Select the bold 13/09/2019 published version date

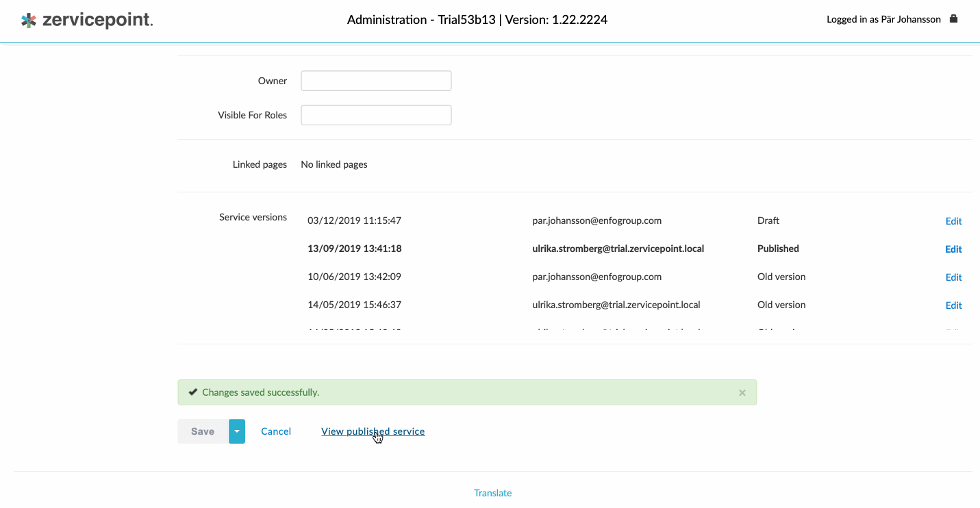pos(354,249)
